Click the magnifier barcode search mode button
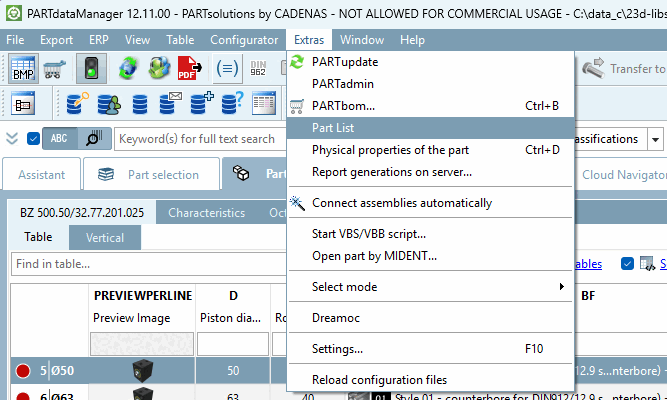 click(94, 139)
